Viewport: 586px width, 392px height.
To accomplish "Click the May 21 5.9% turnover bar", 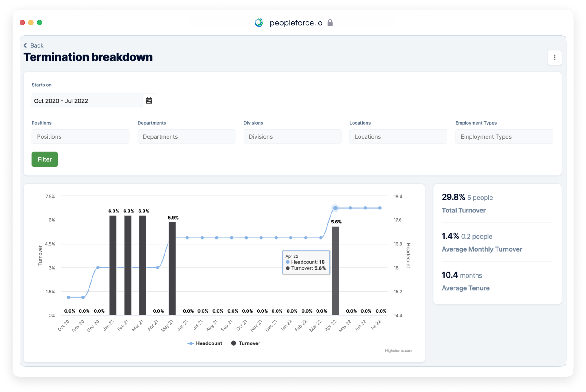I will pos(172,269).
